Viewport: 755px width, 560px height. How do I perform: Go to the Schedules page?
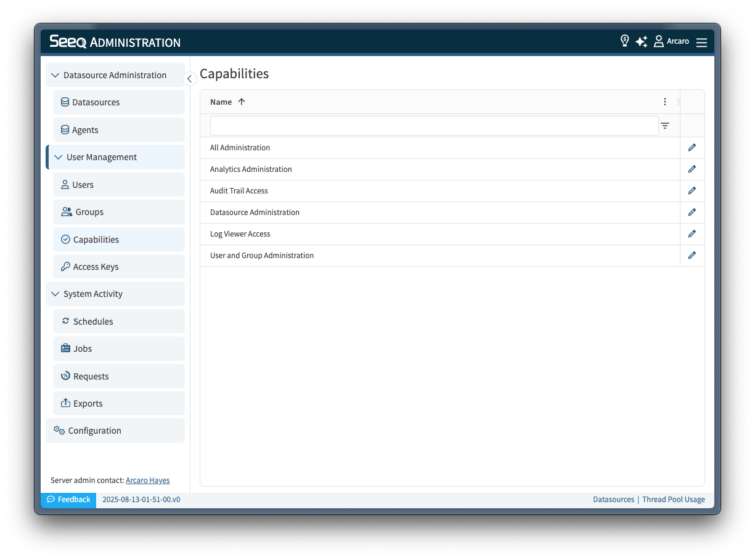[x=93, y=322]
